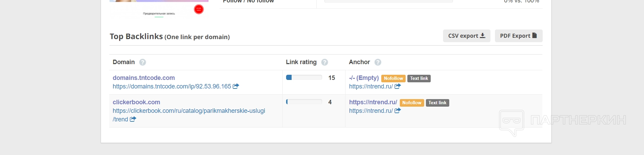Click the Nofollow tag in the first row
Image resolution: width=644 pixels, height=155 pixels.
[393, 79]
